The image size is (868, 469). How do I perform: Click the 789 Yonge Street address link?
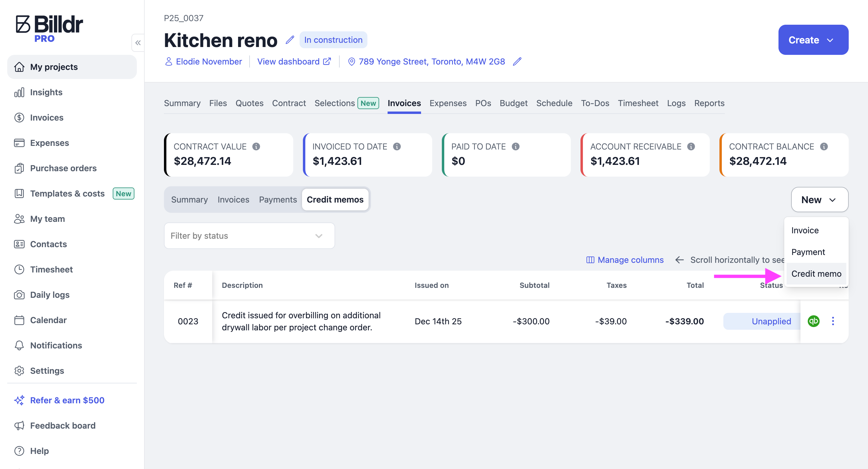click(x=426, y=62)
